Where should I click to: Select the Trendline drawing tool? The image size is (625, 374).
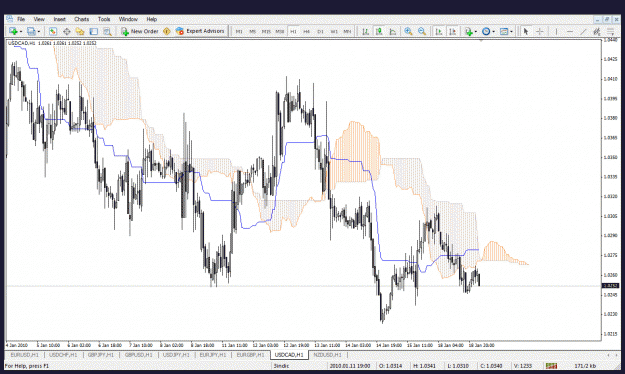(583, 31)
